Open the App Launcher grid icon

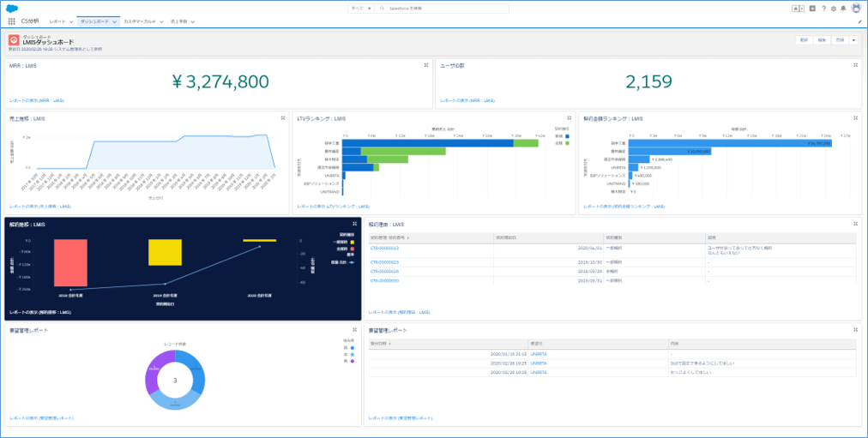11,21
